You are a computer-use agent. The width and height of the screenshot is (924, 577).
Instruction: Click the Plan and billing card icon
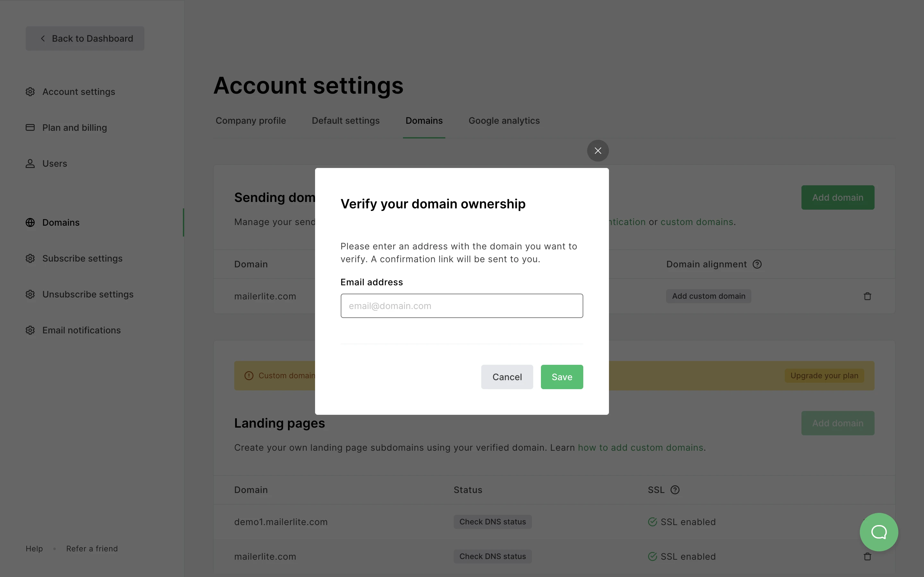(x=30, y=128)
